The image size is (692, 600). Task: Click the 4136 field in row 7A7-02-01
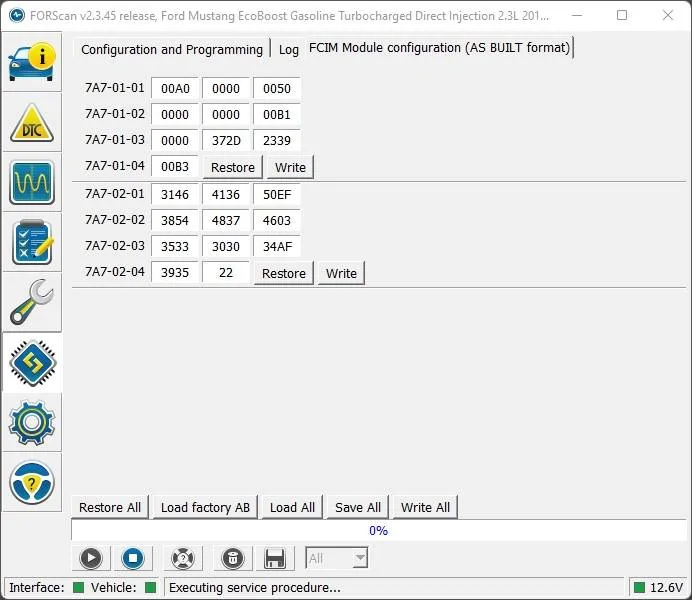[226, 194]
